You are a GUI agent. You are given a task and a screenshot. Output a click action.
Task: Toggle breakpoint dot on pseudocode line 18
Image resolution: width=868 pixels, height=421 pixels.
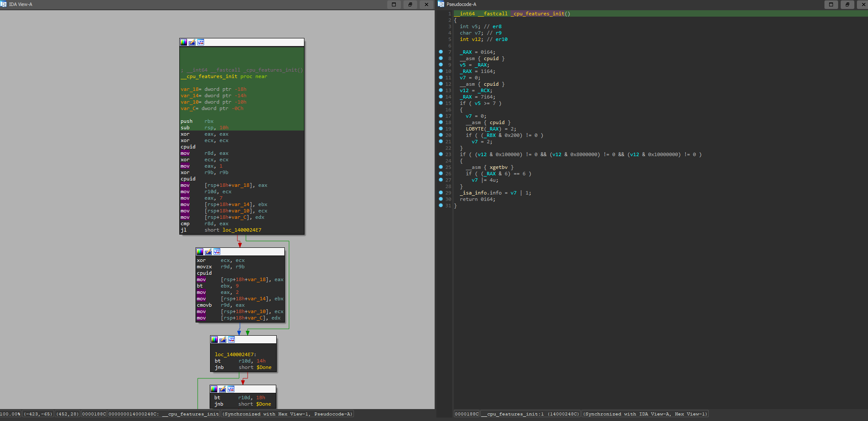(x=441, y=122)
